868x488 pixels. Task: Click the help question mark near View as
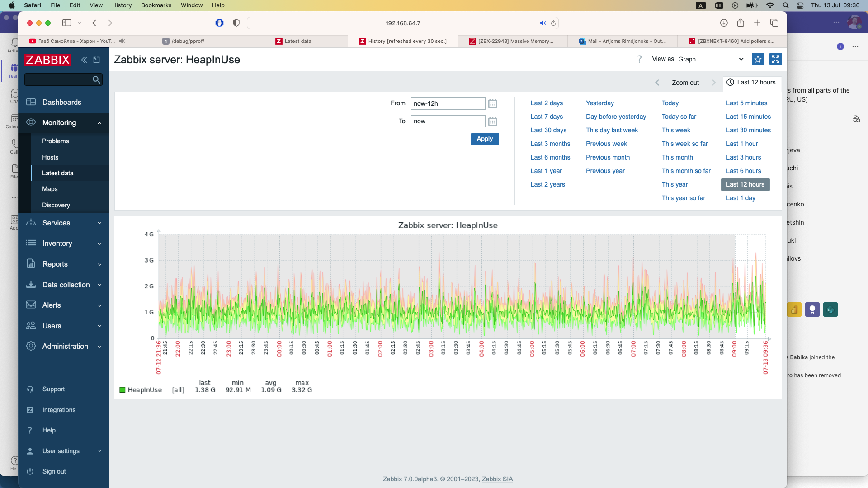coord(639,59)
